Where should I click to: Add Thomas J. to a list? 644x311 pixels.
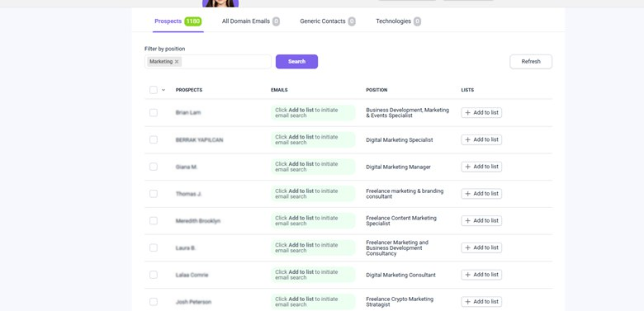(481, 194)
